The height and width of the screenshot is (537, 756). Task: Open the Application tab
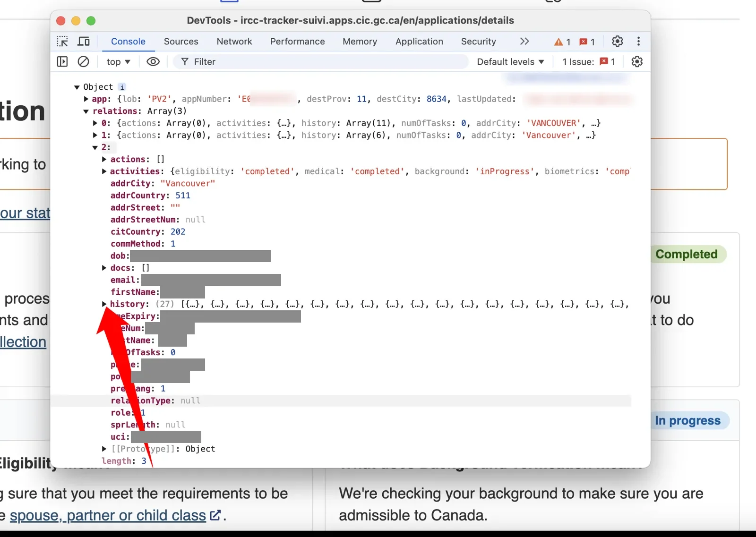point(419,42)
